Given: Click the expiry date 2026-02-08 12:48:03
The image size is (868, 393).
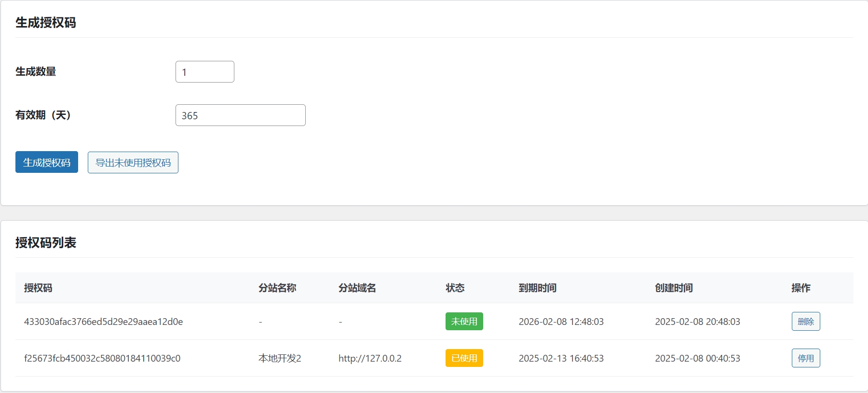Looking at the screenshot, I should coord(561,322).
